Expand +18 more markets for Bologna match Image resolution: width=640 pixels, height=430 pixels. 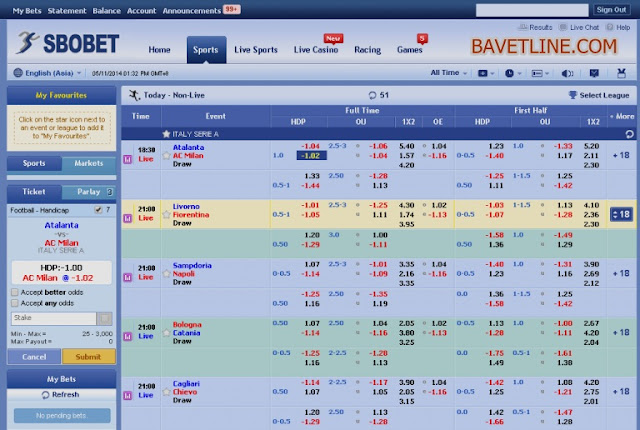pos(621,332)
